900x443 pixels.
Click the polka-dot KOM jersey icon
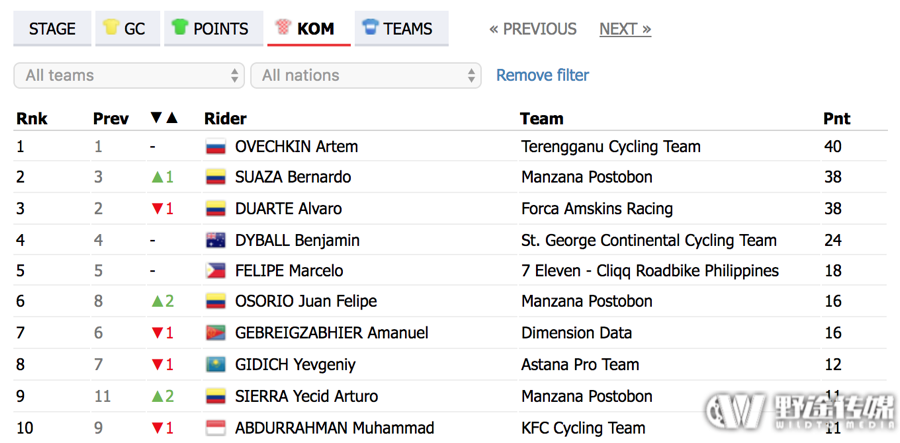point(284,27)
